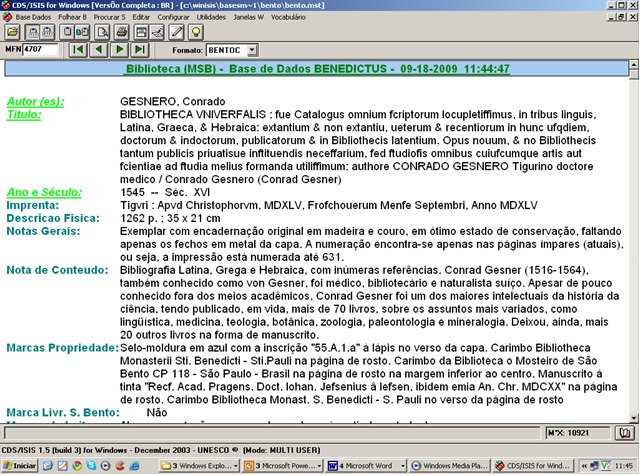Click the second binoculars browse icon

pos(47,32)
